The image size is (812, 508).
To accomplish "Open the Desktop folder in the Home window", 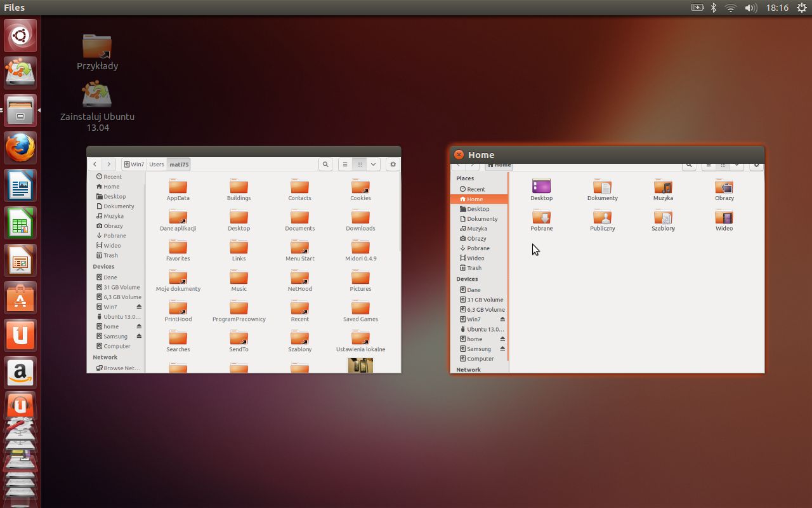I will pyautogui.click(x=541, y=190).
